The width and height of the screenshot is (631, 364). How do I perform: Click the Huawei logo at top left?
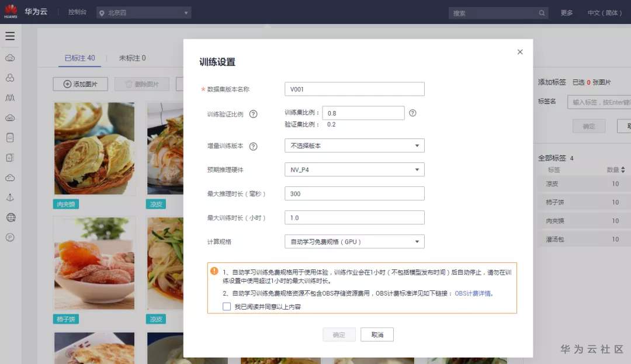(11, 12)
